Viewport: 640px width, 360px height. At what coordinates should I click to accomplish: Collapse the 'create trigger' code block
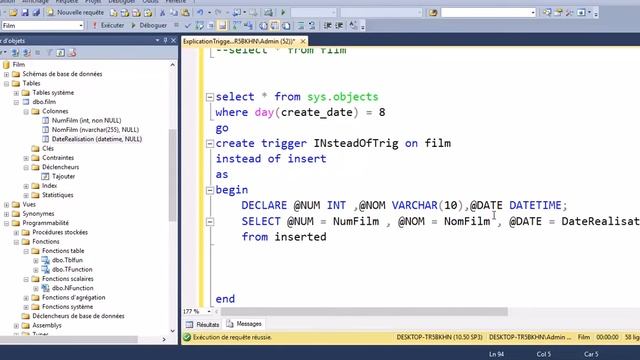(x=210, y=144)
